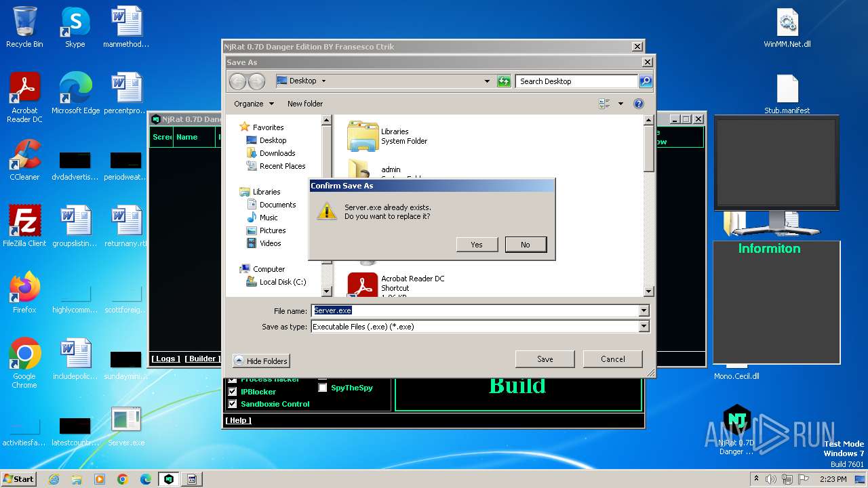Select Libraries in navigation pane
The width and height of the screenshot is (868, 488).
click(x=260, y=192)
